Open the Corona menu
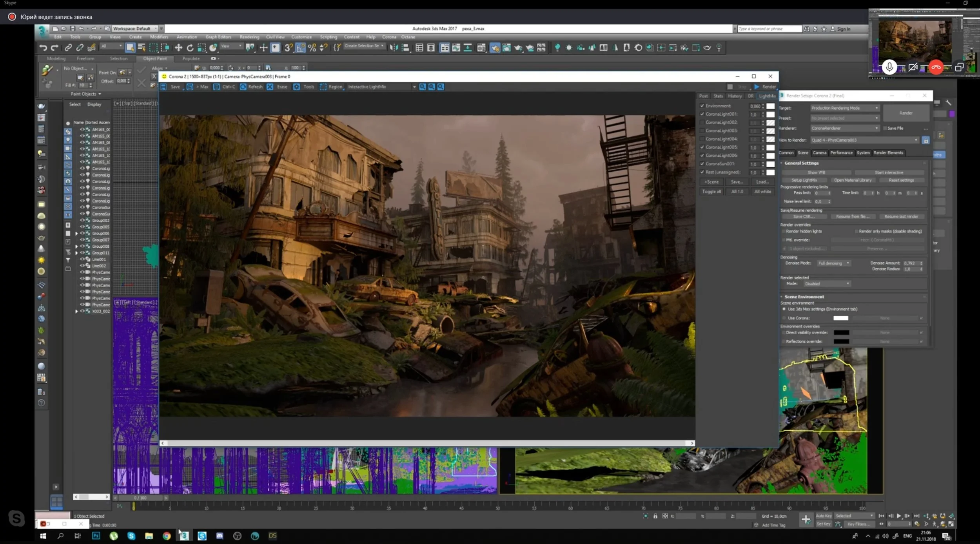The height and width of the screenshot is (544, 980). pos(389,37)
